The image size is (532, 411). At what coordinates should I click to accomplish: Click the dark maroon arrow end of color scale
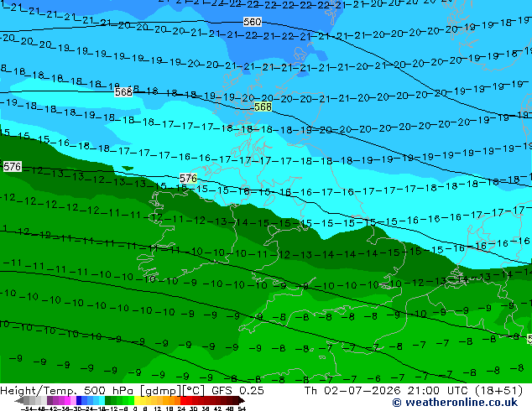(241, 400)
